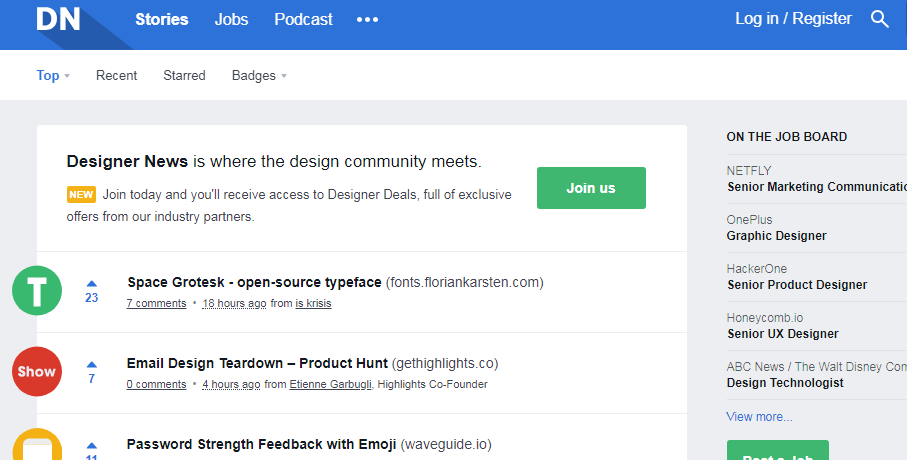Open Honeycomb.io Senior UX Designer job
This screenshot has height=460, width=907.
point(783,334)
